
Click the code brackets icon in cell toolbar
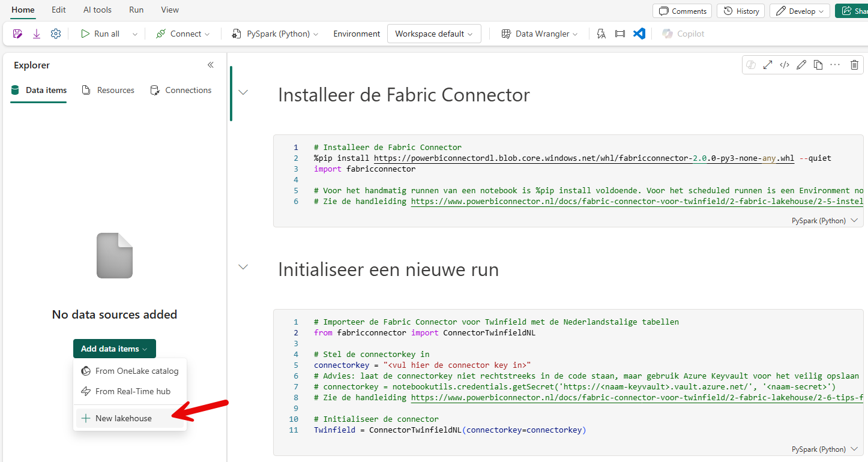(x=785, y=65)
